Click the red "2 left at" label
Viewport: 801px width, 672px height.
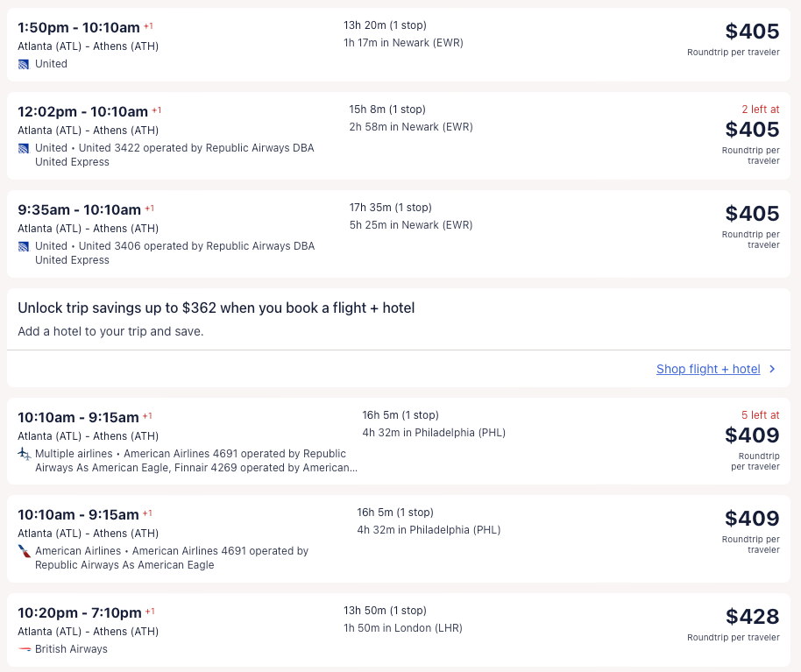click(x=760, y=110)
